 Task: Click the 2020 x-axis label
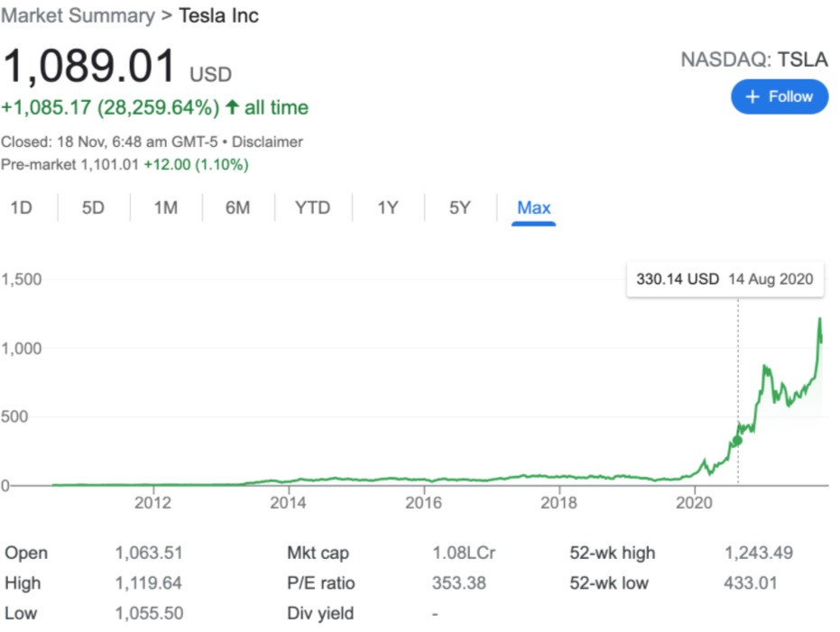coord(695,503)
